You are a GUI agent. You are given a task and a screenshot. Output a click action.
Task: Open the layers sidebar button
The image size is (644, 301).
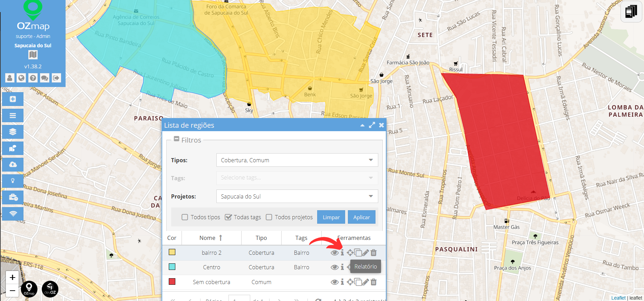(13, 132)
